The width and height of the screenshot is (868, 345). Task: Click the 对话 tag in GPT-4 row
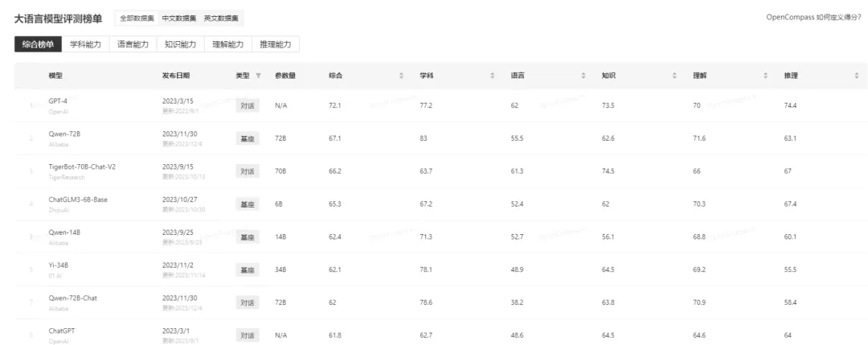point(248,105)
